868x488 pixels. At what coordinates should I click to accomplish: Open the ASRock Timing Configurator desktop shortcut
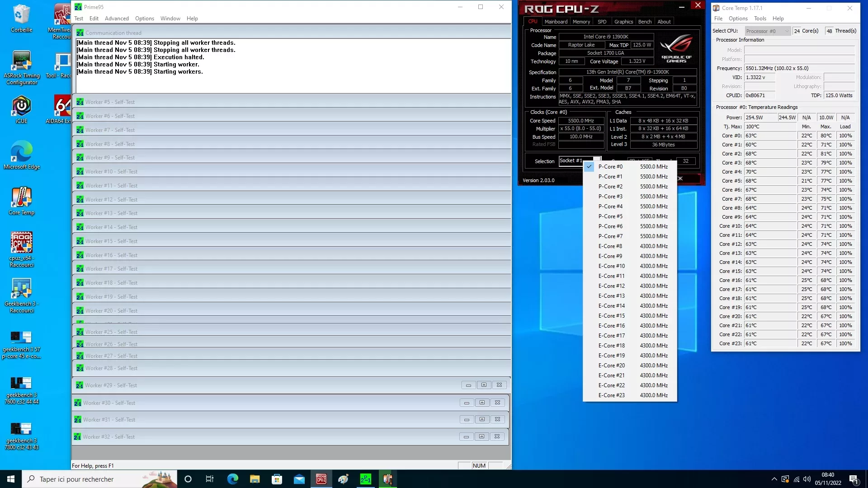[21, 67]
